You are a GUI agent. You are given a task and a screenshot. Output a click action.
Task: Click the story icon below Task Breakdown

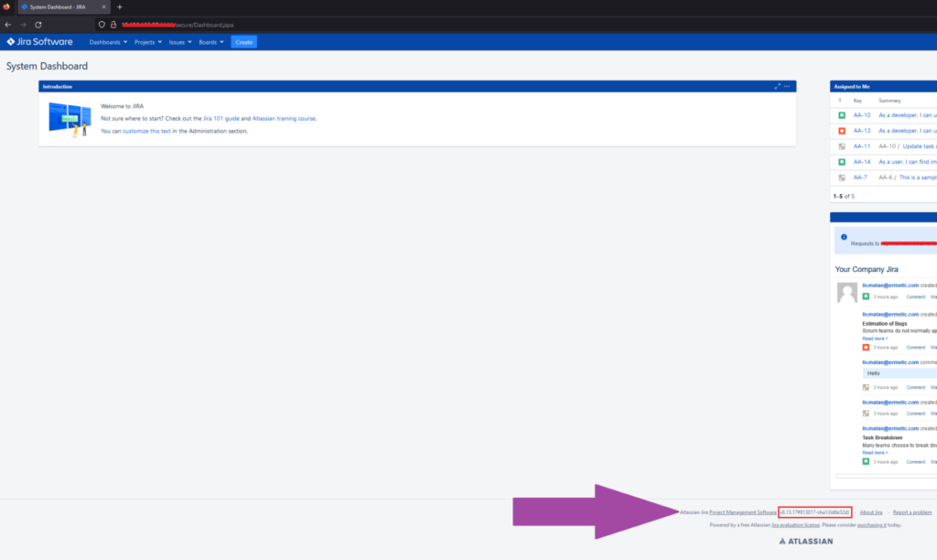click(866, 461)
